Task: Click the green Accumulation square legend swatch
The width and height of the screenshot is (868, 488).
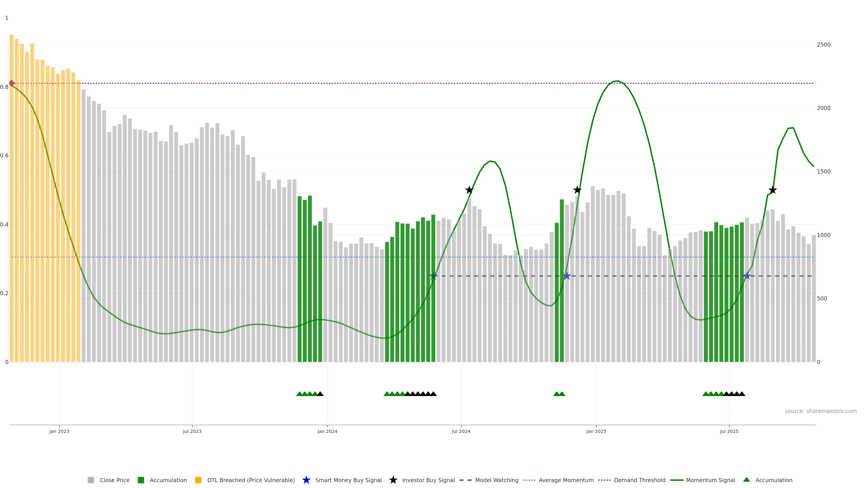Action: coord(141,480)
